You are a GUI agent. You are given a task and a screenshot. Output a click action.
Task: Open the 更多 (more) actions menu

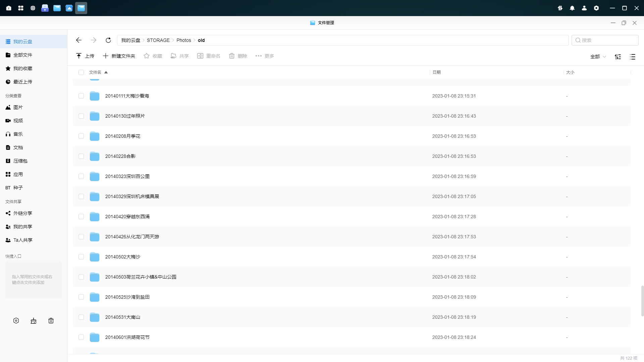point(265,56)
